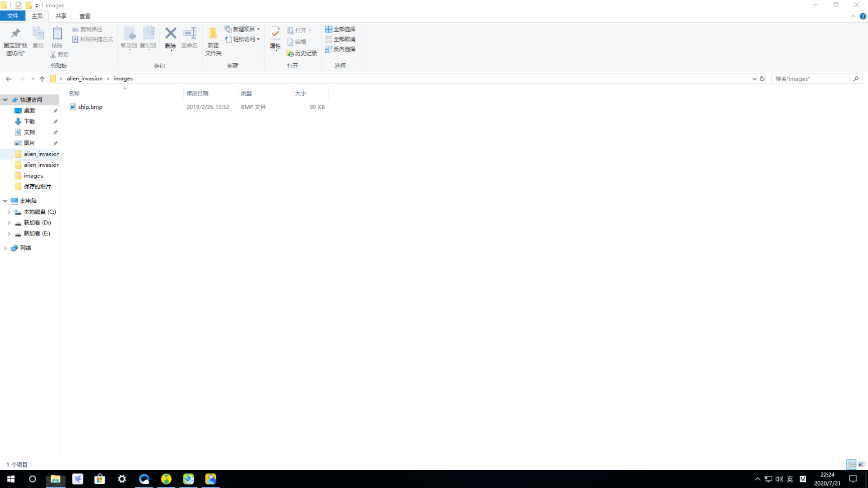
Task: Open Microsoft Store from the taskbar
Action: point(99,479)
